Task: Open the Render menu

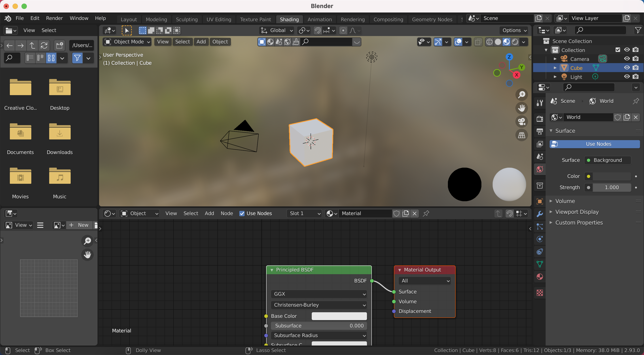Action: pos(54,18)
